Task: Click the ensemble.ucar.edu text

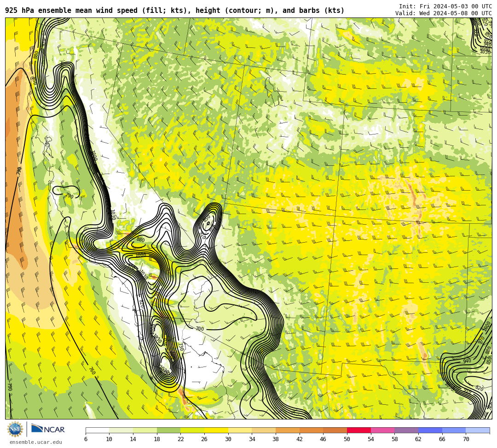Action: click(x=36, y=442)
